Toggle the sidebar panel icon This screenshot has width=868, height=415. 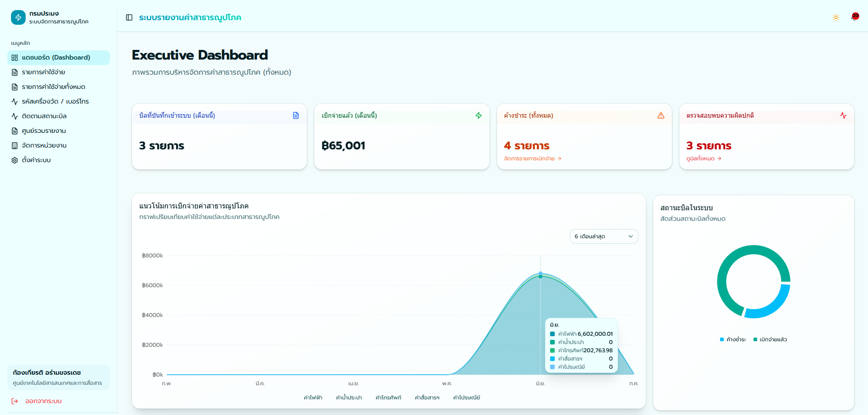point(129,17)
